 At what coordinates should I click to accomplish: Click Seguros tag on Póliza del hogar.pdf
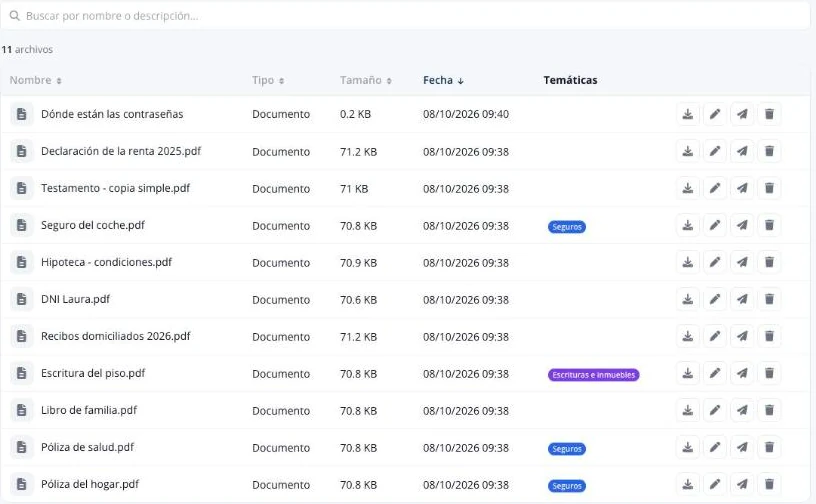tap(567, 486)
